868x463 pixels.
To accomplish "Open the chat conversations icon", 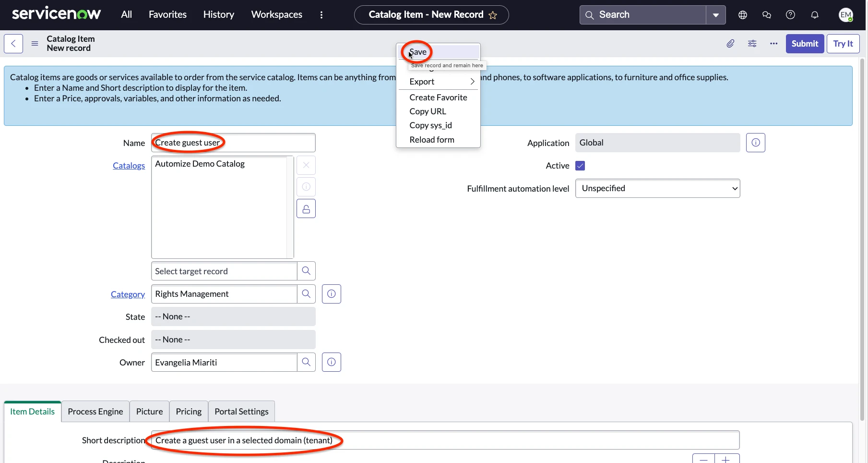I will coord(766,14).
